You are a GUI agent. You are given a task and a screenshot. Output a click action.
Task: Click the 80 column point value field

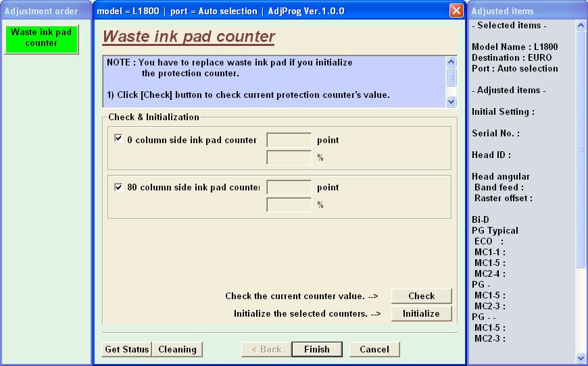[289, 187]
